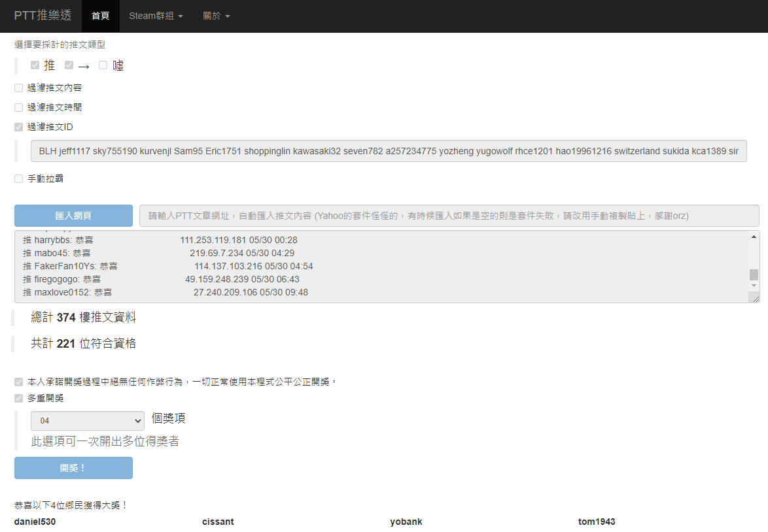Click the 此選項可一次開出多位得獎者 hint text
Screen dimensions: 768x532
click(105, 441)
